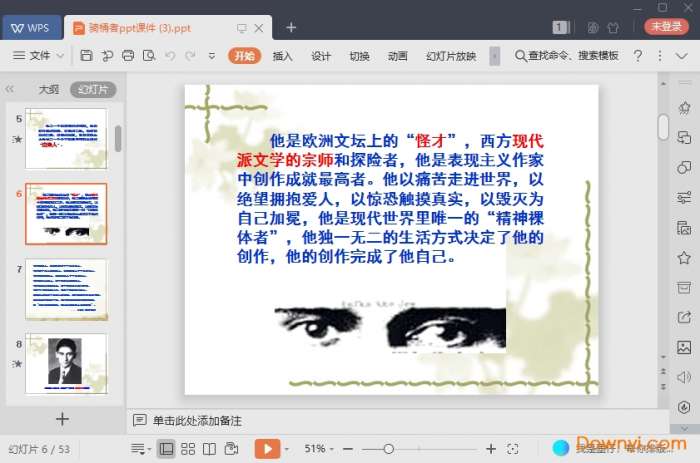
Task: Click the 未登录 login button
Action: [667, 27]
